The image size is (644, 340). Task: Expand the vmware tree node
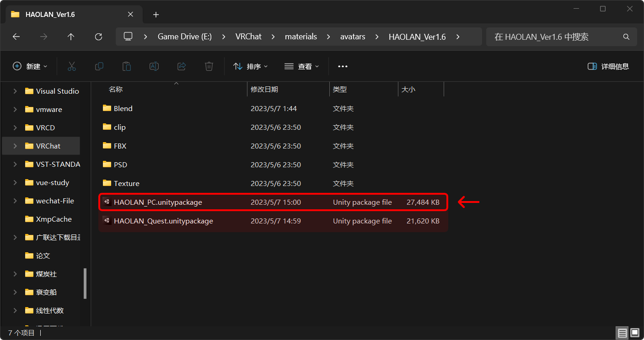tap(15, 109)
